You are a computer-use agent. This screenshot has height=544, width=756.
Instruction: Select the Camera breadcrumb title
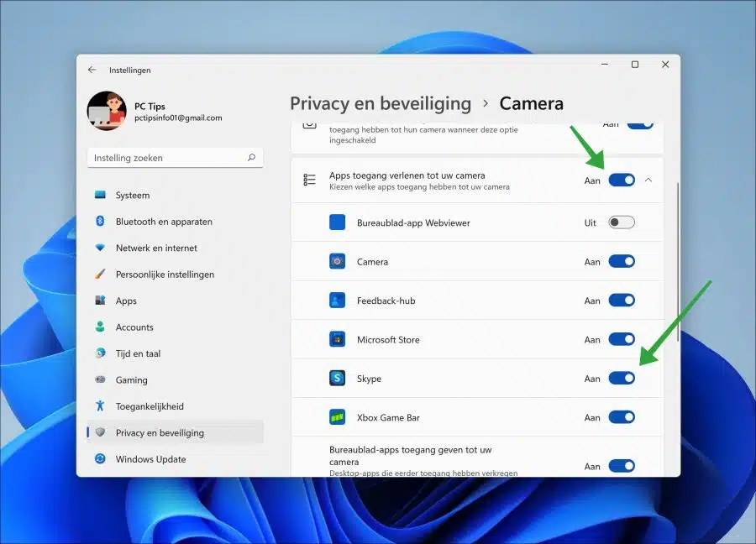point(532,103)
